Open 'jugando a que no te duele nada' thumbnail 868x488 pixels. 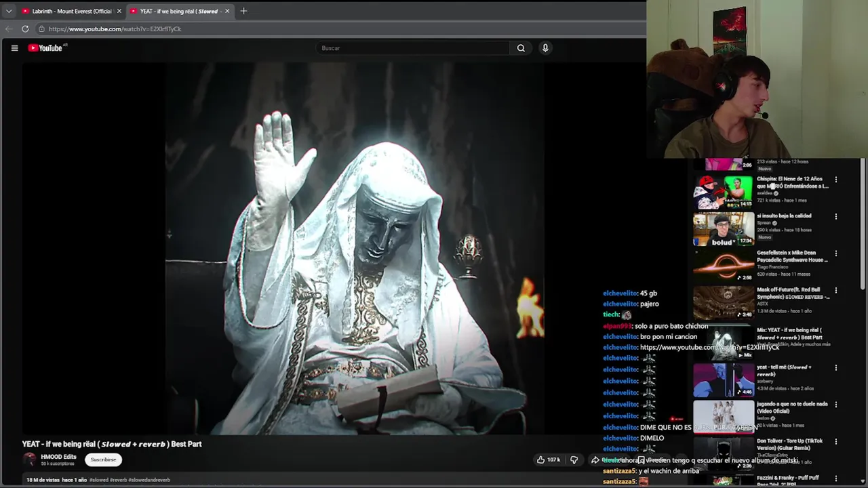[723, 417]
